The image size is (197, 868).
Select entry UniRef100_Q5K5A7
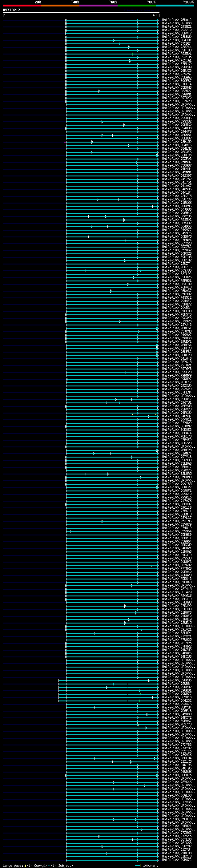[x=177, y=162]
